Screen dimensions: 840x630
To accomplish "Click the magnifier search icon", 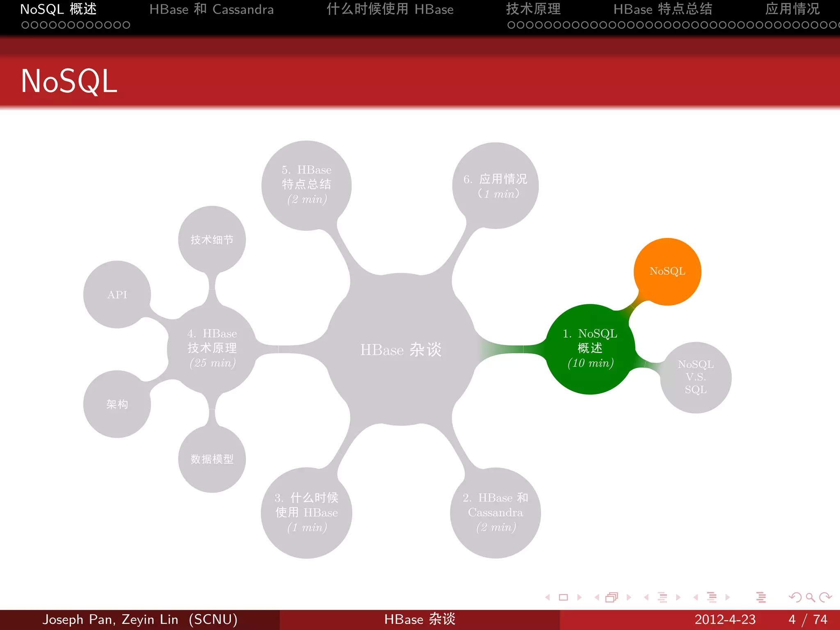I will click(x=810, y=597).
